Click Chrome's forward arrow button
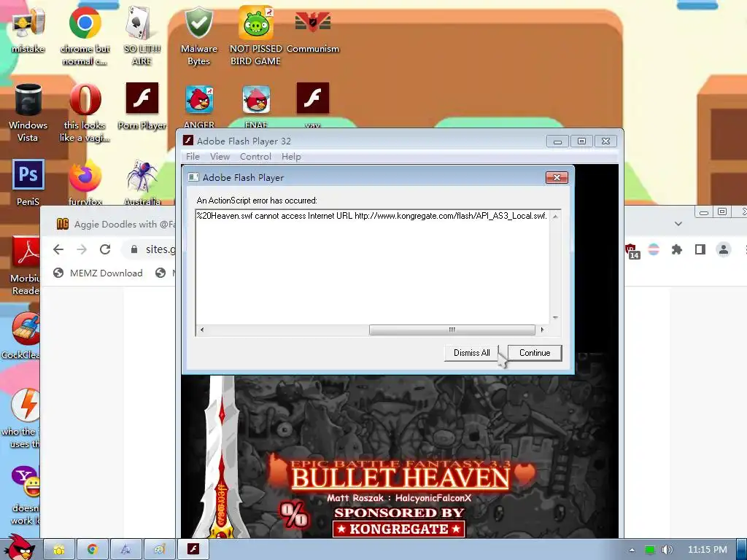This screenshot has width=747, height=560. pyautogui.click(x=82, y=249)
